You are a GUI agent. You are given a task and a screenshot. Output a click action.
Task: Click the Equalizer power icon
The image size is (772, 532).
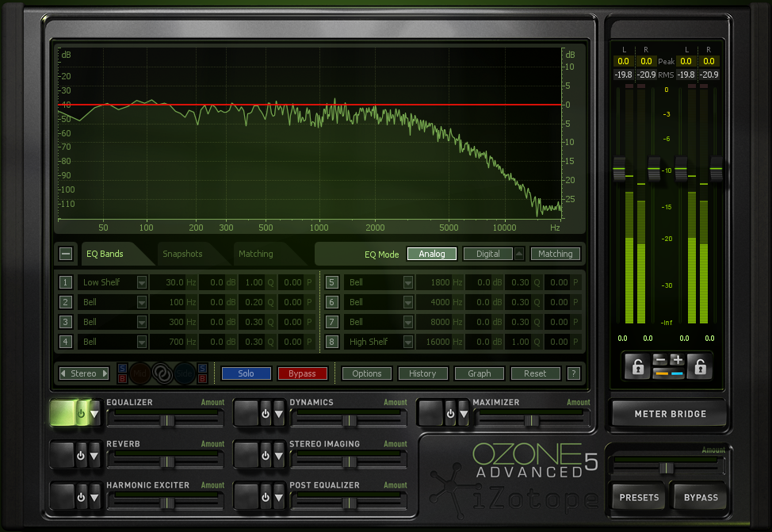pyautogui.click(x=81, y=414)
